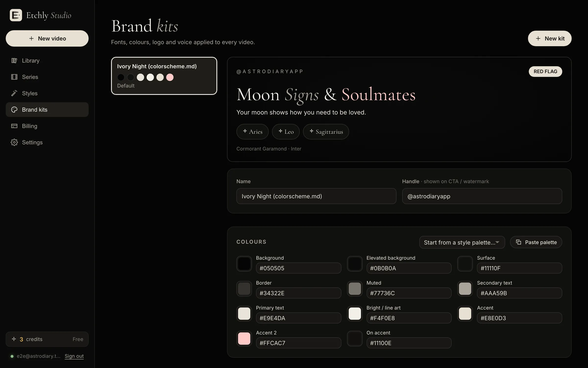Click the credits sparkle icon
588x368 pixels.
(x=14, y=339)
